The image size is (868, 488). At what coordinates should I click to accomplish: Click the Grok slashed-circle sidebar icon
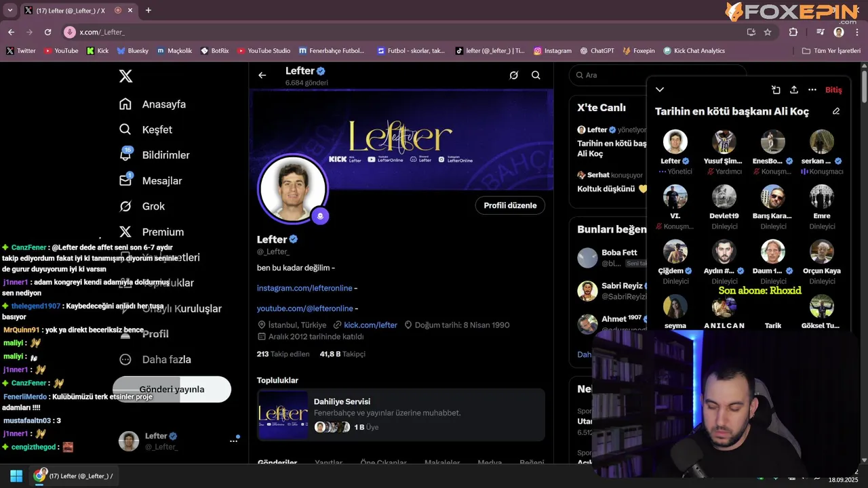(x=125, y=206)
